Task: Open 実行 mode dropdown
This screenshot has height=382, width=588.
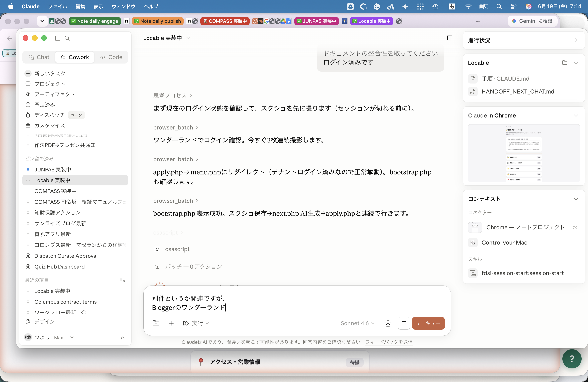Action: point(196,323)
